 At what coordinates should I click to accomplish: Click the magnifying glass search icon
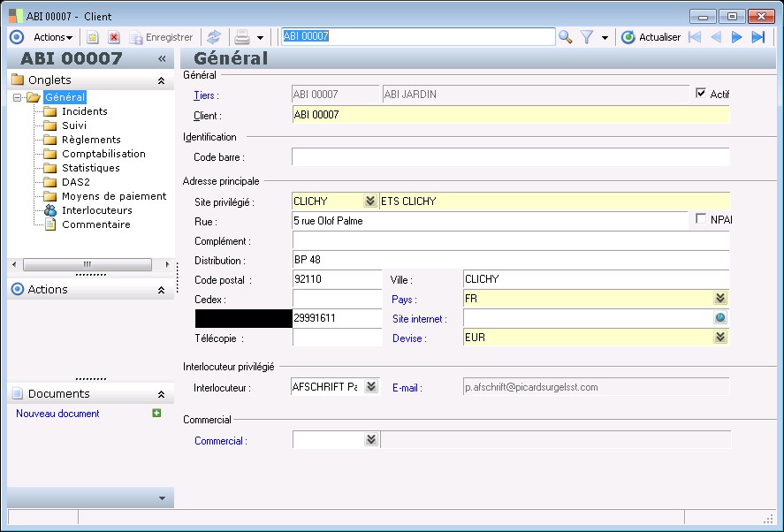tap(566, 37)
